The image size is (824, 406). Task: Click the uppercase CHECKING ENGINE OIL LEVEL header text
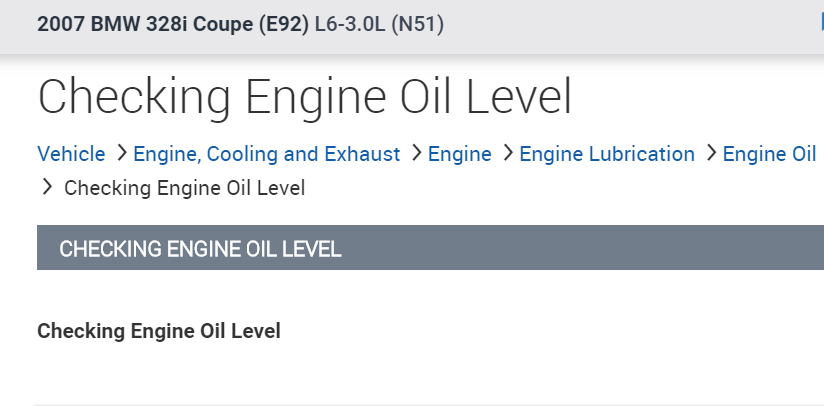click(x=200, y=249)
